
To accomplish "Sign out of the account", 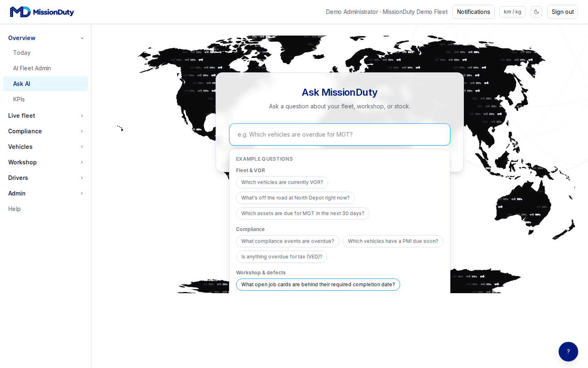I will coord(563,12).
